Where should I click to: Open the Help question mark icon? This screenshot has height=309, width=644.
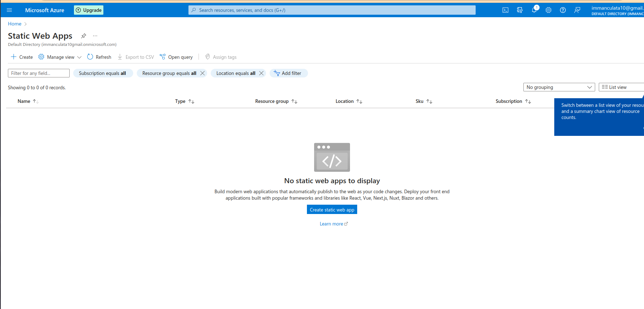point(563,10)
